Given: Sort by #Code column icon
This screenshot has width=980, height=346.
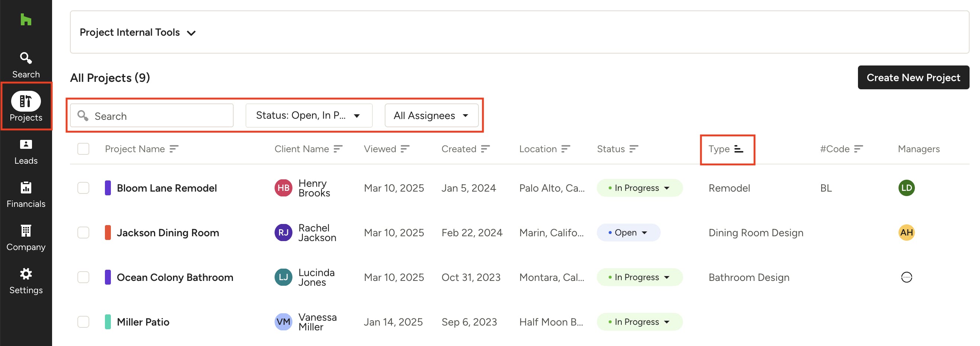Looking at the screenshot, I should 858,149.
